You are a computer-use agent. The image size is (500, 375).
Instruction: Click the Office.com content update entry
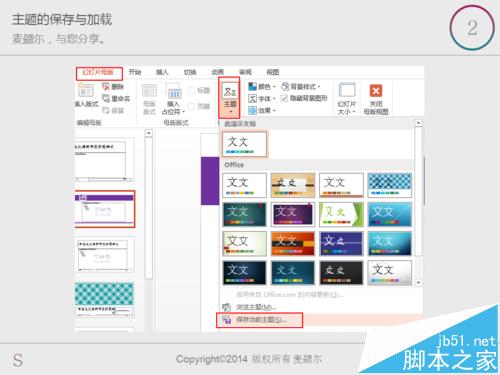(290, 295)
